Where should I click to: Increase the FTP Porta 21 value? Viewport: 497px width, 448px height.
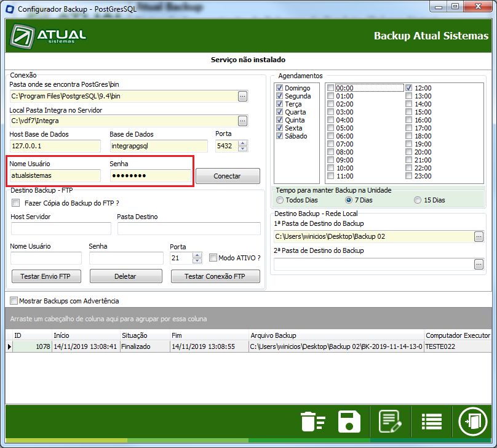pyautogui.click(x=197, y=255)
